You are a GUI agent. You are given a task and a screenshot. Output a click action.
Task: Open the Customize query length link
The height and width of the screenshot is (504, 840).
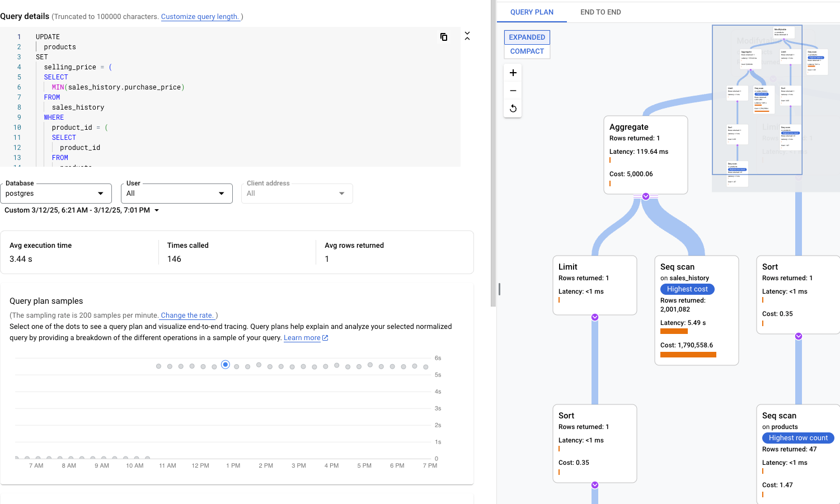pyautogui.click(x=200, y=16)
